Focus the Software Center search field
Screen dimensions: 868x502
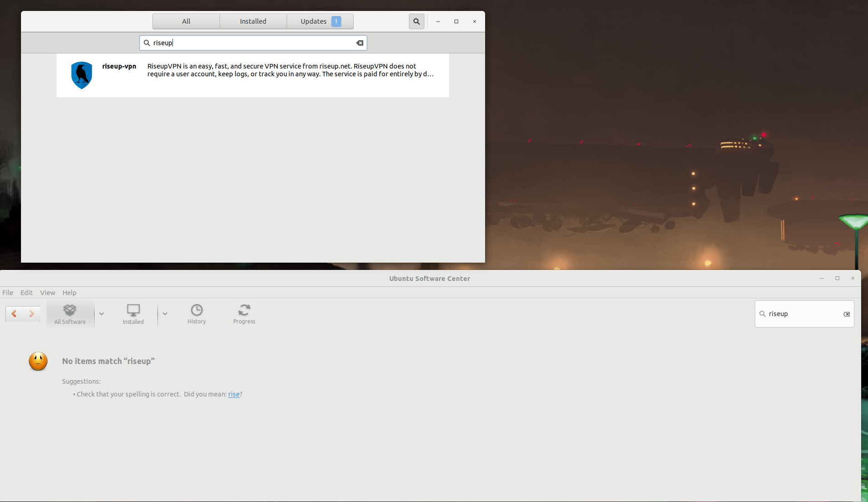tap(804, 314)
